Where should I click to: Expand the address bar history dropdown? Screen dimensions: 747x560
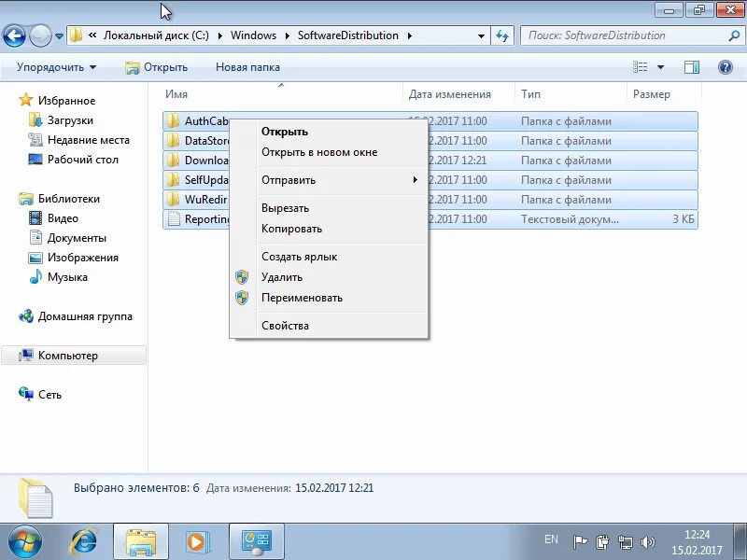481,35
